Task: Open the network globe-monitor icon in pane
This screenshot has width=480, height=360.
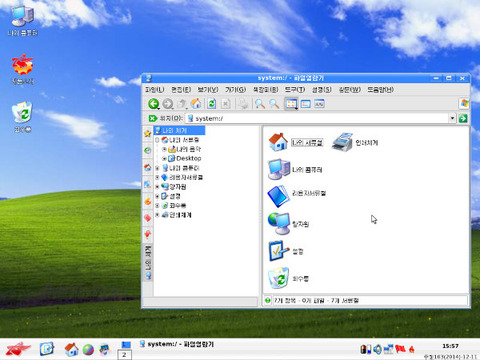Action: 279,223
